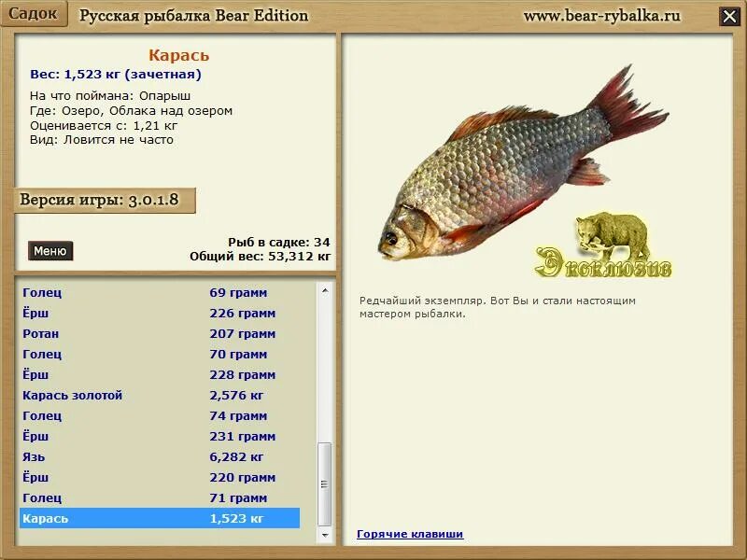This screenshot has width=747, height=560.
Task: Click the Рыб в садке: 34 counter
Action: pyautogui.click(x=278, y=242)
